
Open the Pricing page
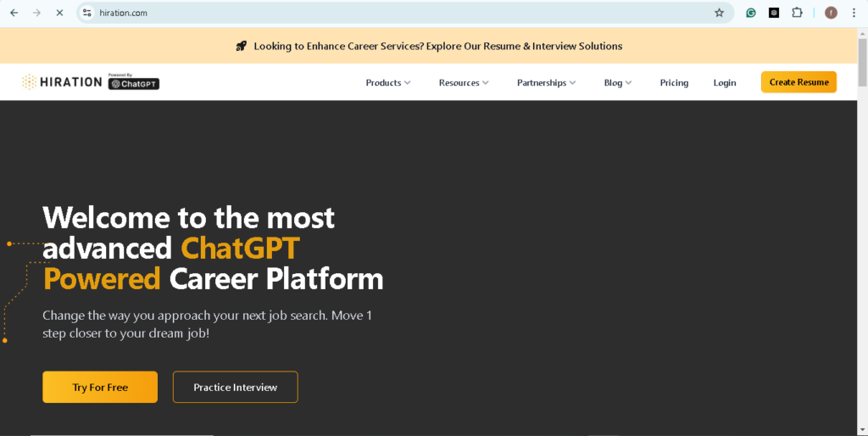pyautogui.click(x=674, y=82)
